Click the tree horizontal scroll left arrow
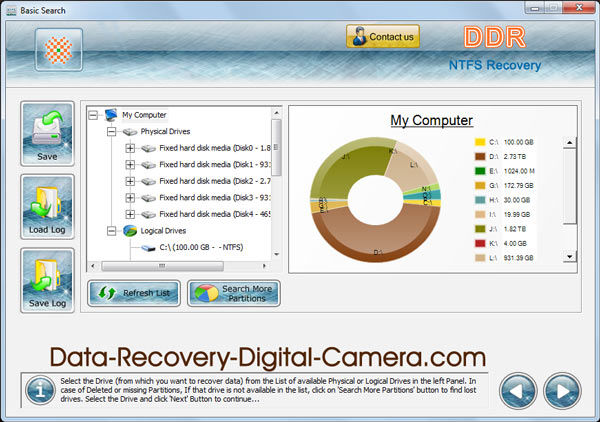 tap(93, 266)
